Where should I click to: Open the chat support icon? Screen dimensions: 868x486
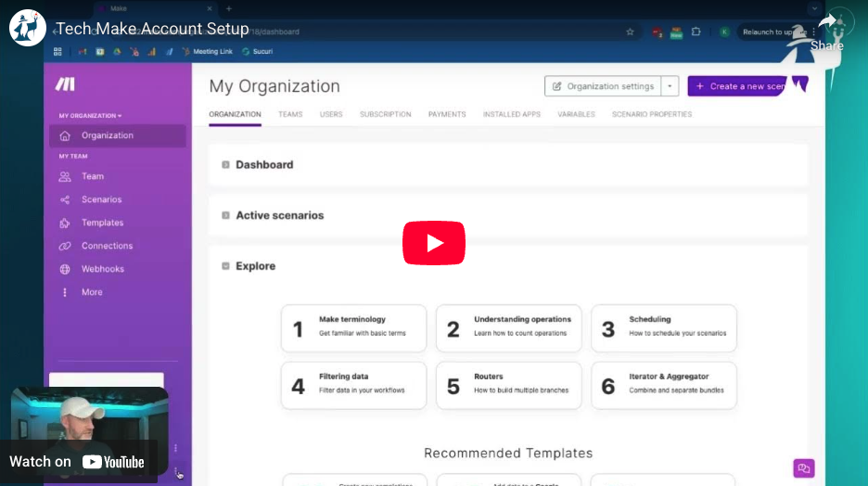pos(804,468)
